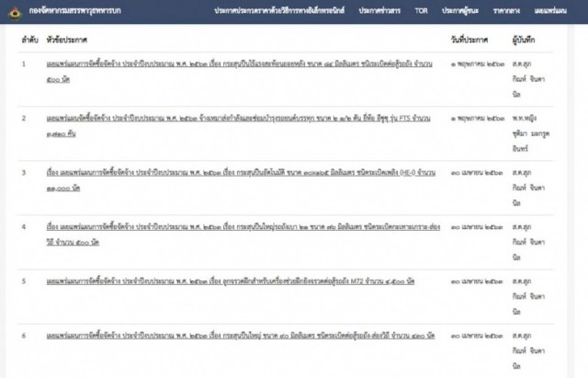Click the announcement date in row 1
588x378 pixels.
pyautogui.click(x=474, y=63)
